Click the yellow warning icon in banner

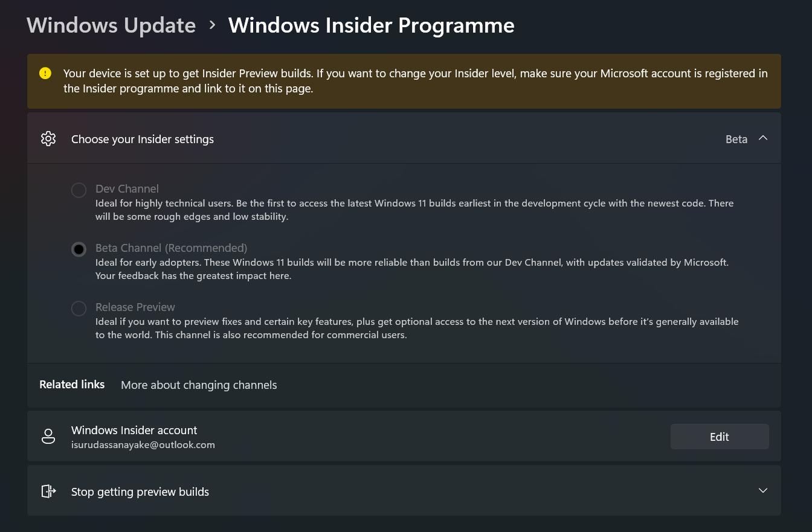click(x=45, y=74)
